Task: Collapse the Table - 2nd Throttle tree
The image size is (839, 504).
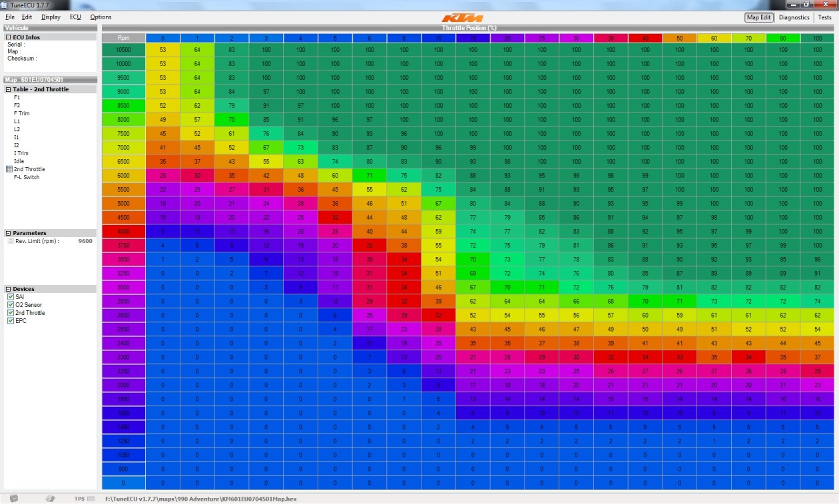Action: click(x=8, y=89)
